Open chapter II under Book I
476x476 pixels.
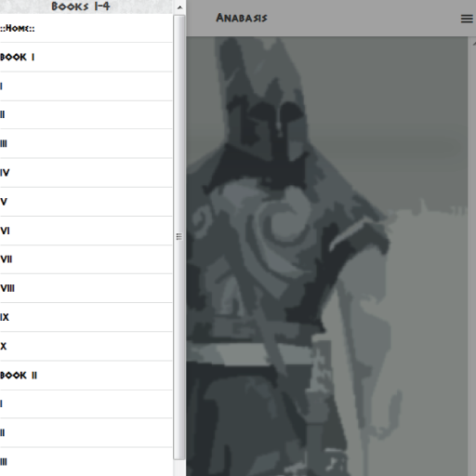tap(86, 114)
